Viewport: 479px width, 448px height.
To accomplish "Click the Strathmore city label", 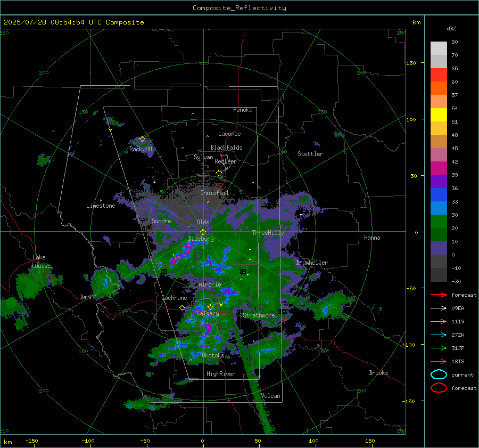I will pyautogui.click(x=259, y=315).
